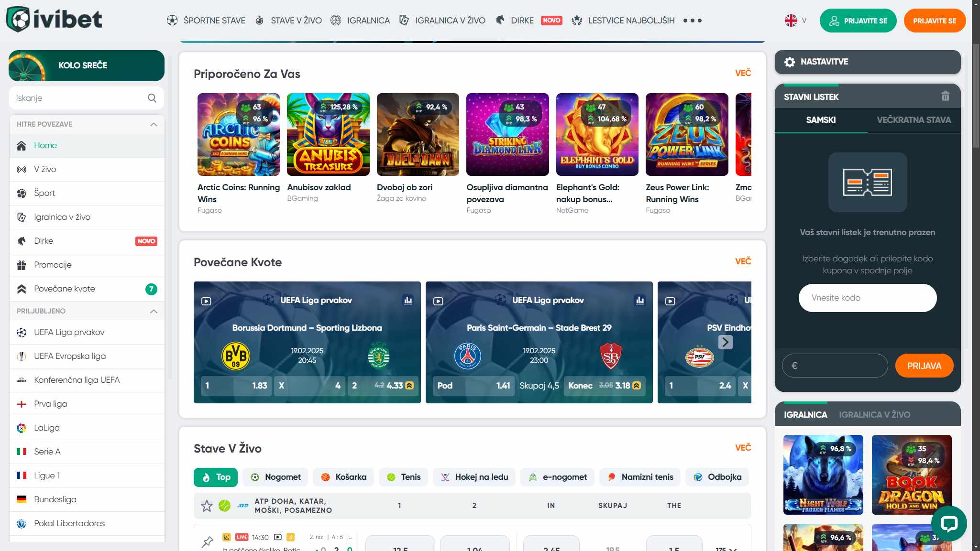
Task: Click Več link in Priporočeno Za Vas
Action: pyautogui.click(x=743, y=73)
